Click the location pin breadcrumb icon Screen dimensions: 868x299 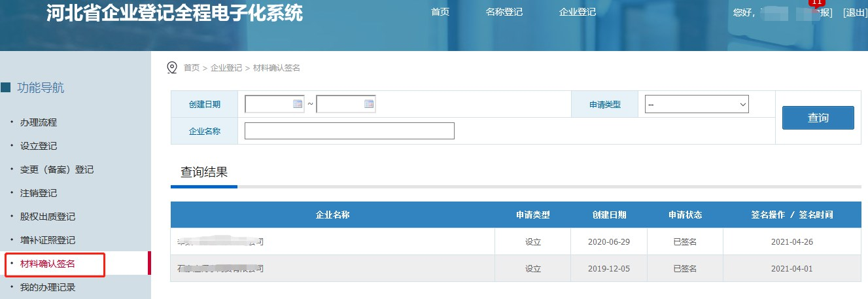coord(173,67)
